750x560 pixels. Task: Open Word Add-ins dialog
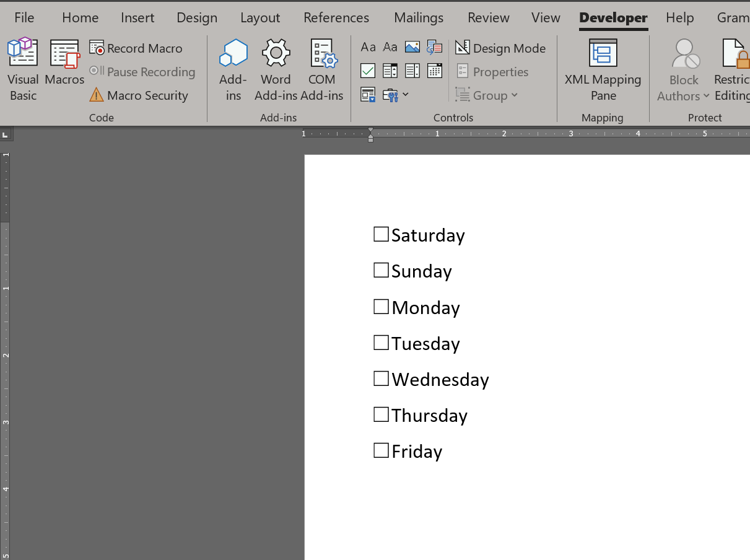(x=276, y=69)
